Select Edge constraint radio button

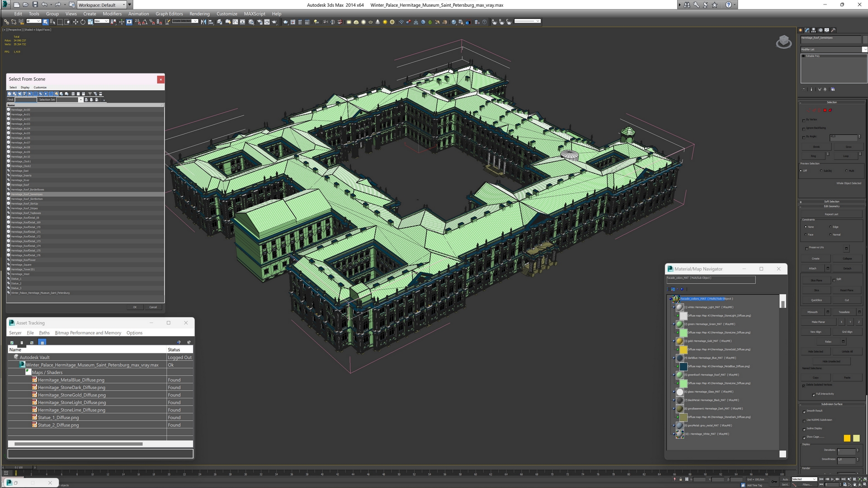(830, 227)
